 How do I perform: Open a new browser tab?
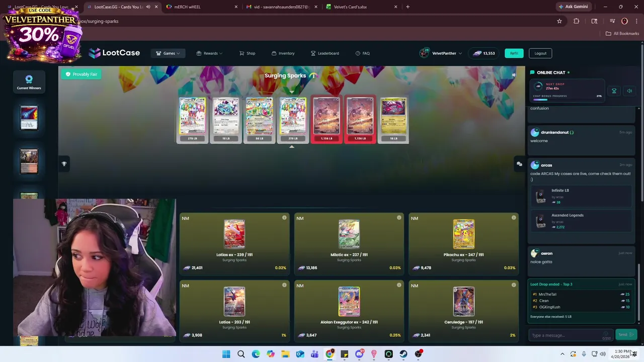(408, 7)
